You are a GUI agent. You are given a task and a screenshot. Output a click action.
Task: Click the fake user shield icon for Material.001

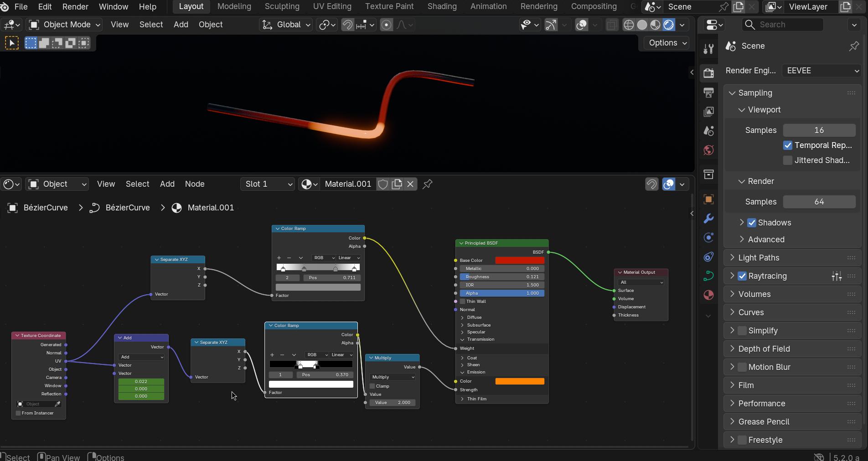pos(383,184)
